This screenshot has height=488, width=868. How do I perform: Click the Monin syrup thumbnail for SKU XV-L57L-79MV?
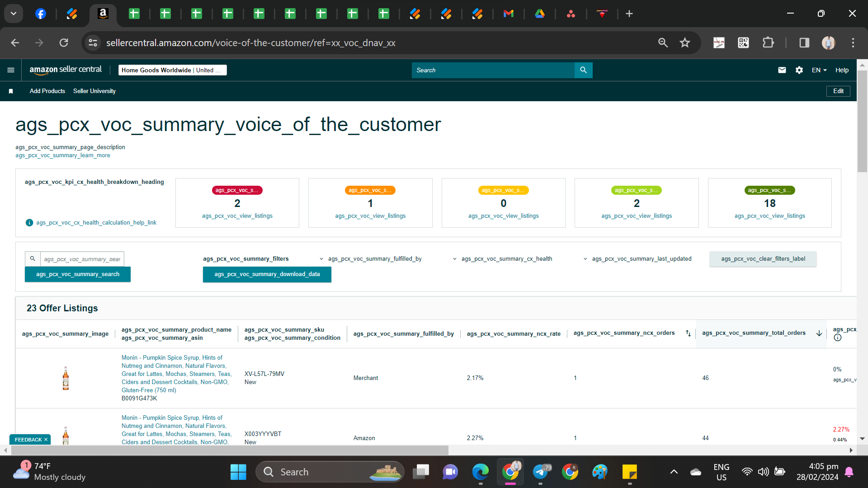tap(66, 378)
